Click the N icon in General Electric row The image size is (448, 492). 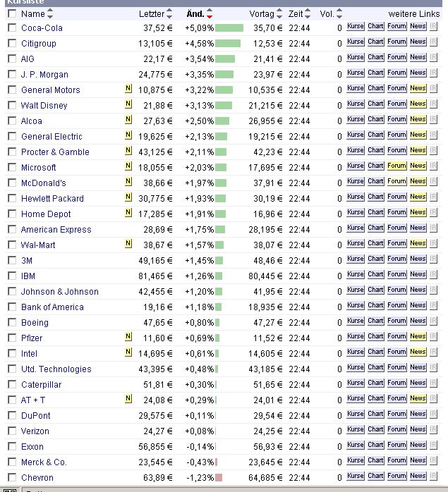128,135
